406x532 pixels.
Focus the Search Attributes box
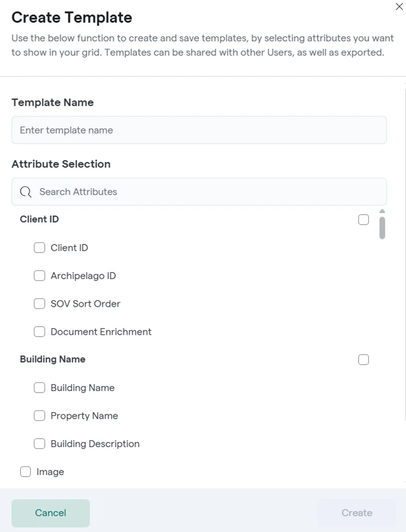click(208, 192)
